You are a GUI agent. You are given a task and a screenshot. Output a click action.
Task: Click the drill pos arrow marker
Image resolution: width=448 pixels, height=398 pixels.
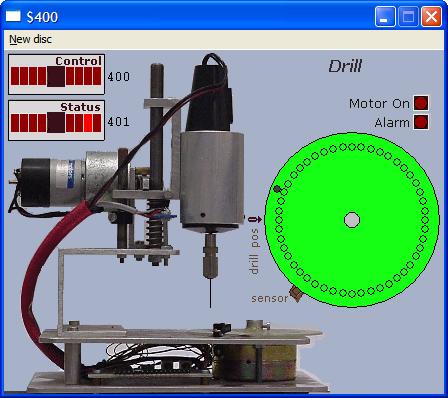click(x=255, y=219)
